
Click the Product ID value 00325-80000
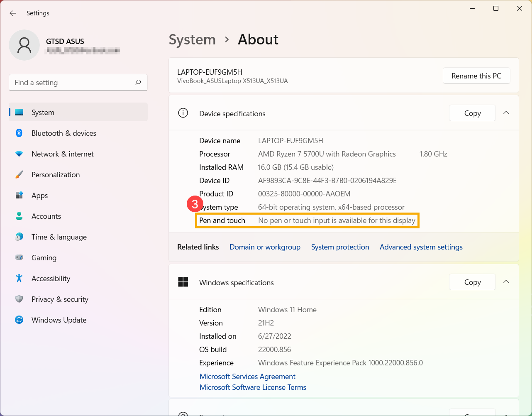(x=304, y=194)
